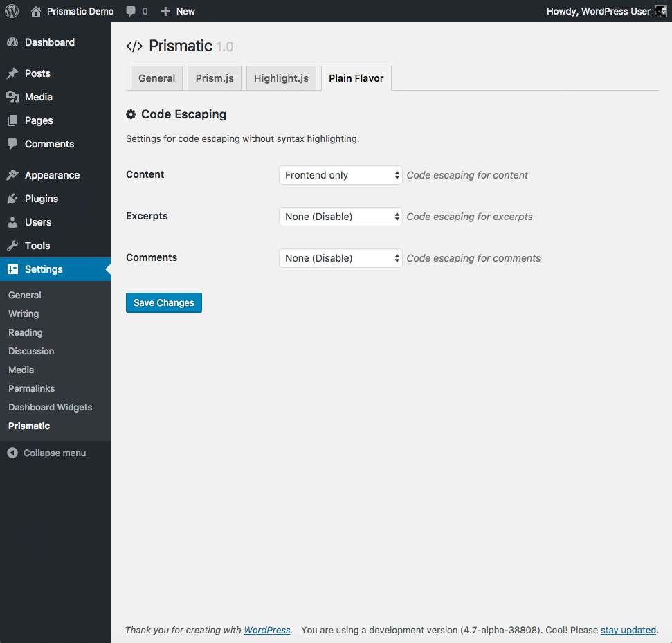This screenshot has height=643, width=672.
Task: Open the Plugins menu
Action: point(42,199)
